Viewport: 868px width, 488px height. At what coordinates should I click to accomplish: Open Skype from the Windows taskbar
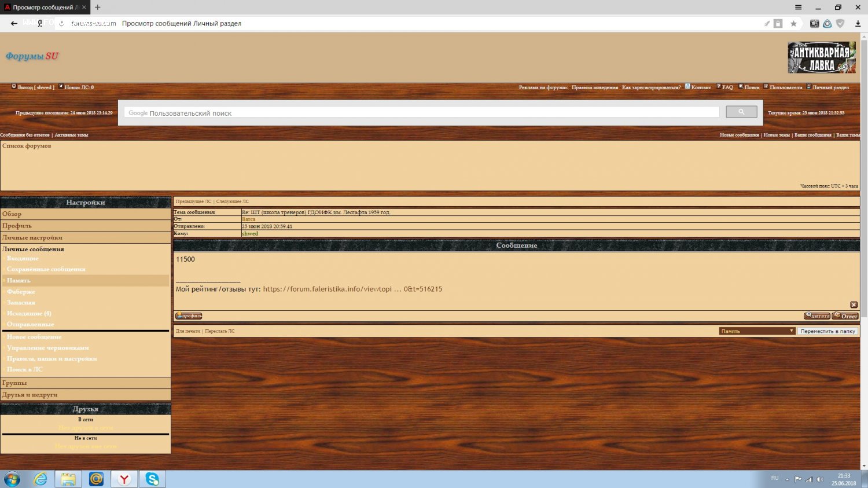[x=152, y=479]
